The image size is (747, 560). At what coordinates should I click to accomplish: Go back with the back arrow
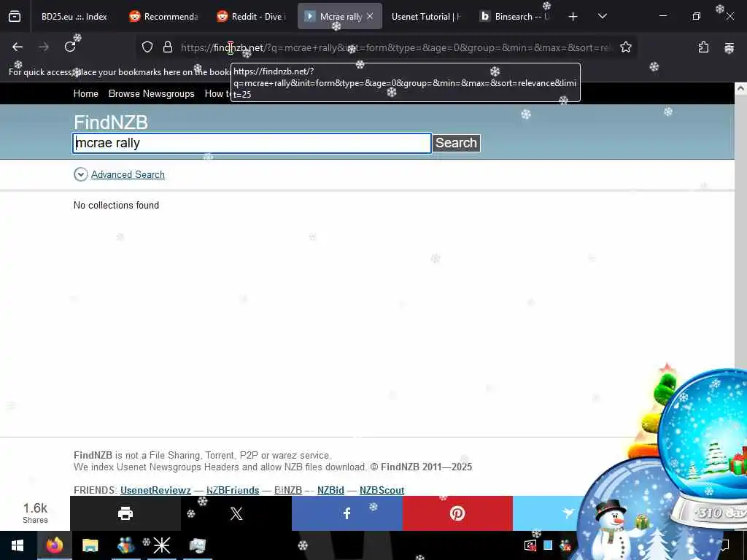18,47
